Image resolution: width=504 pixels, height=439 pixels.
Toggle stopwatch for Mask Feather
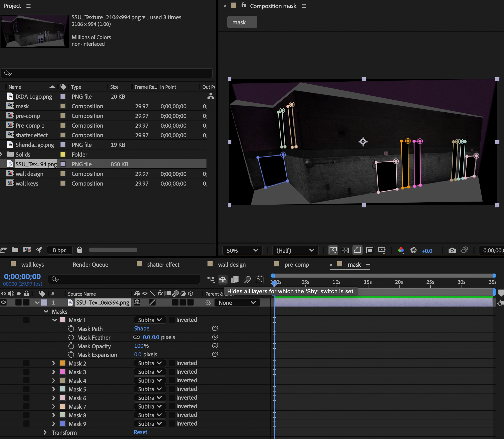[x=71, y=337]
